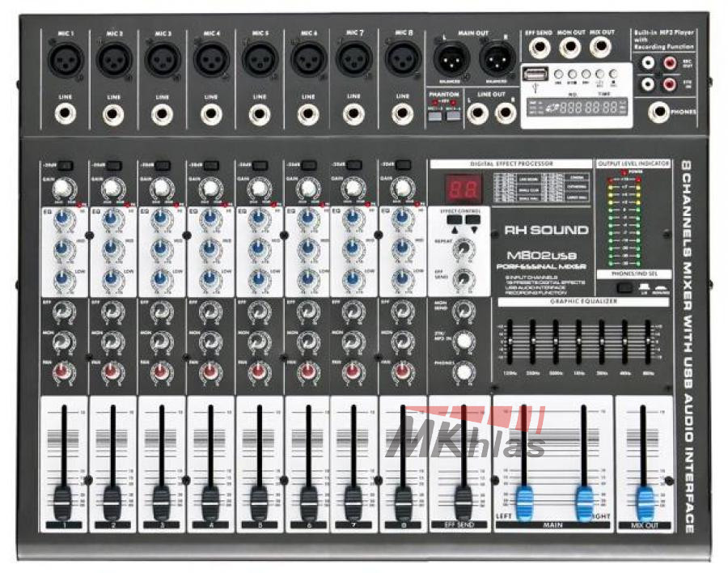Select the MIC 5 XLR input socket
This screenshot has width=728, height=573.
(260, 59)
